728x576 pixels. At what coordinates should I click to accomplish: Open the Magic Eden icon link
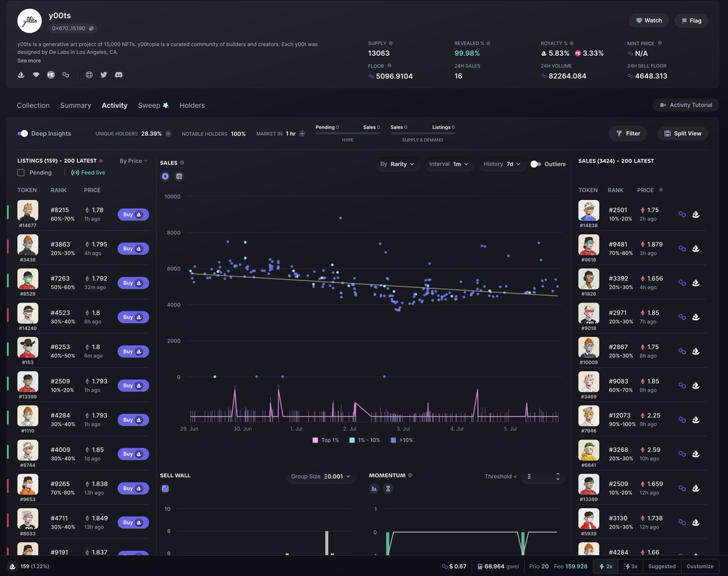coord(51,75)
